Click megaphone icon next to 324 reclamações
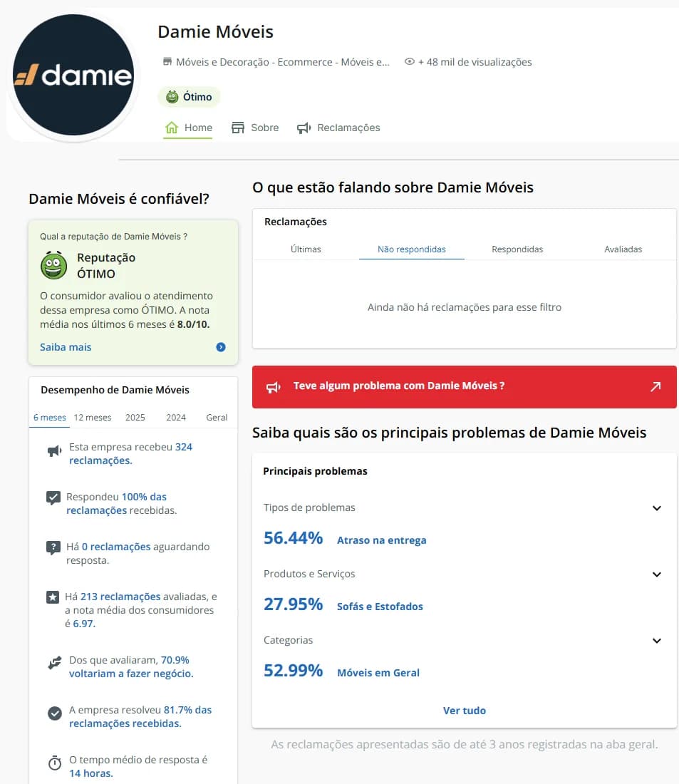The width and height of the screenshot is (679, 784). 54,451
